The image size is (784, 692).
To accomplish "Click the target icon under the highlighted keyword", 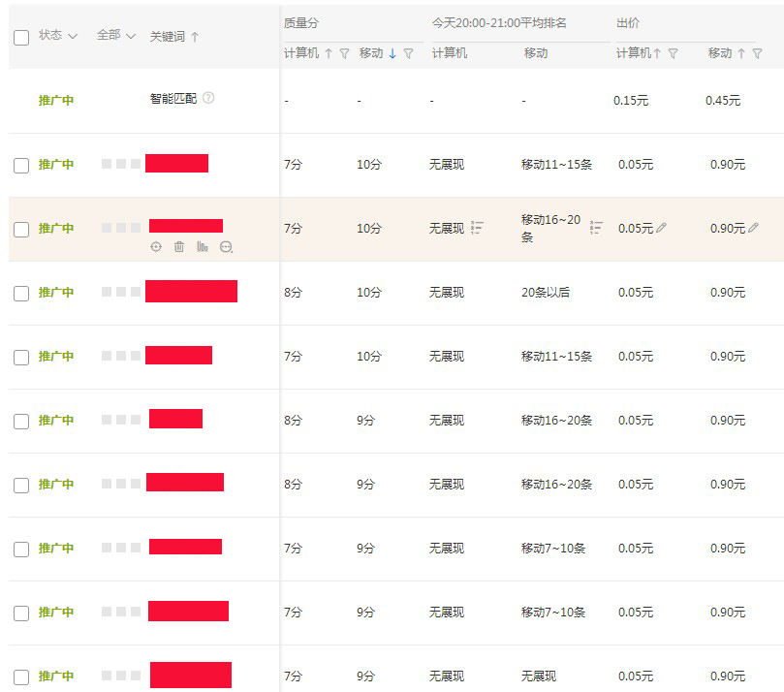I will point(156,247).
